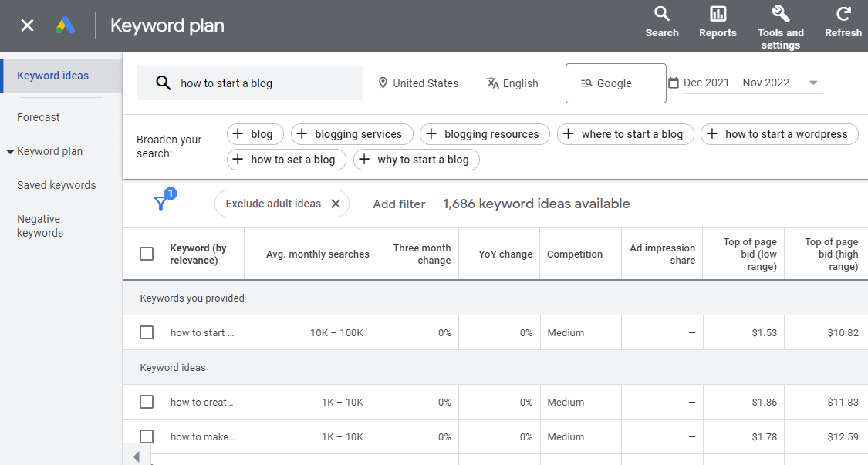This screenshot has height=465, width=868.
Task: Remove the Exclude adult ideas filter
Action: tap(336, 204)
